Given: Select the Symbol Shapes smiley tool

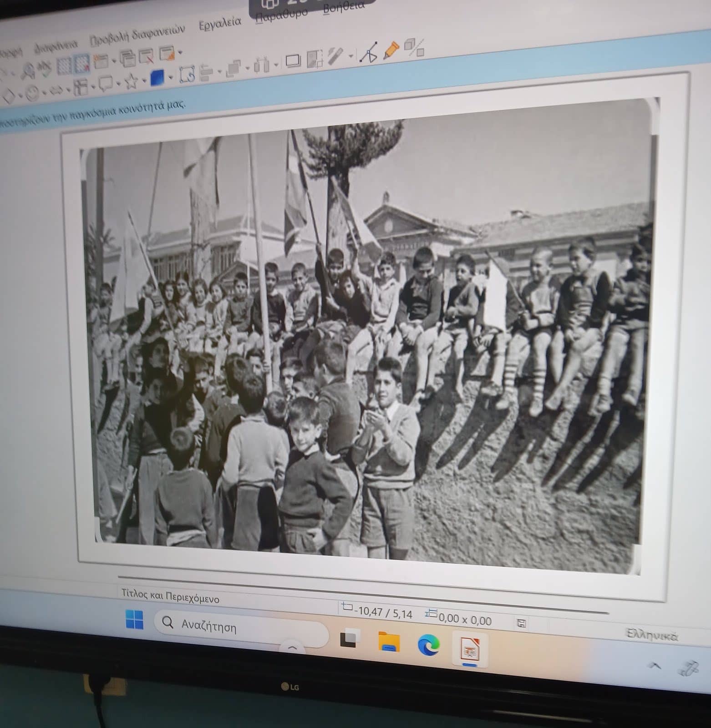Looking at the screenshot, I should (x=32, y=94).
